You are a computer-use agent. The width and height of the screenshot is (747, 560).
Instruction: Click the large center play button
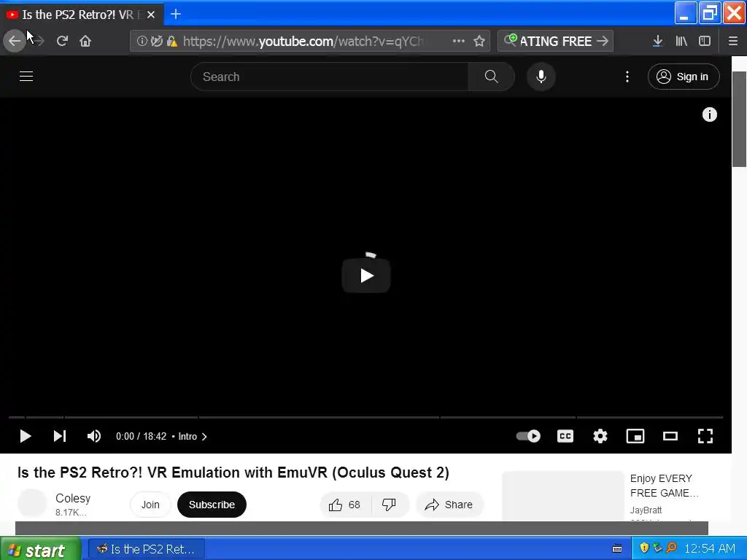(366, 276)
